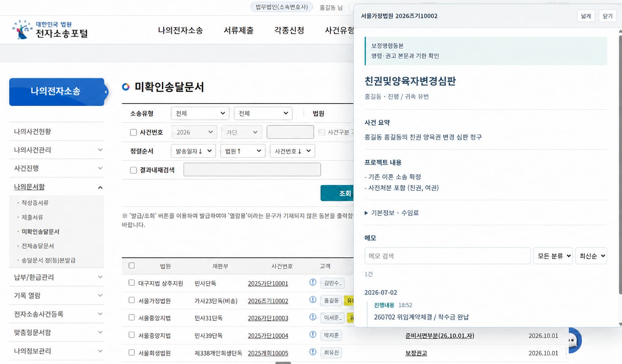Screen dimensions: 622x364
Task: Click the case number text input box
Action: (290, 132)
